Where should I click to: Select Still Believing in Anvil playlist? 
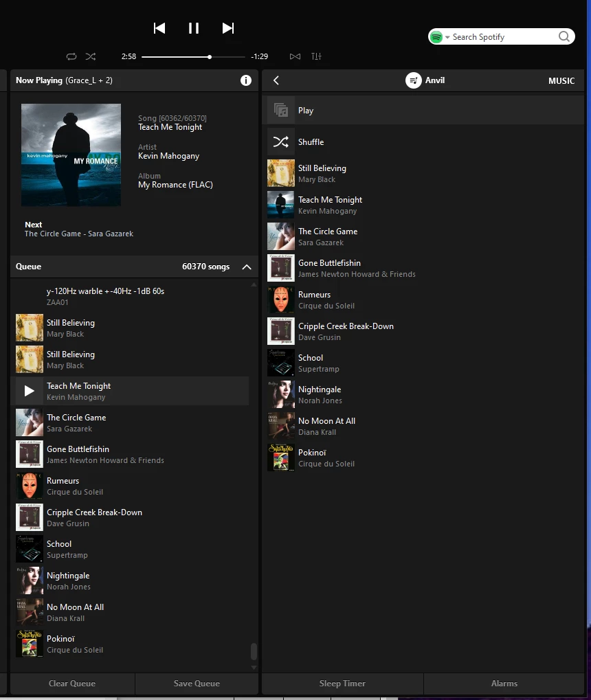tap(423, 173)
